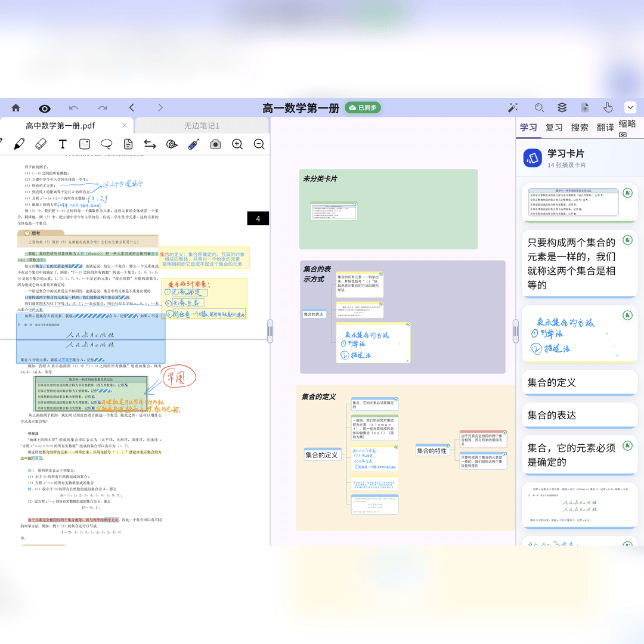This screenshot has height=644, width=644.
Task: Select the 集合的表示方式 group title
Action: [317, 274]
